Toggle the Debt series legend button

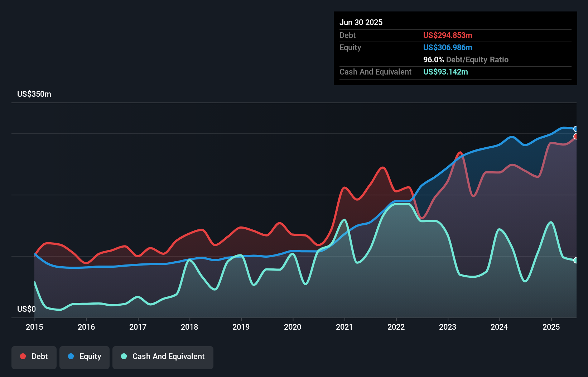(34, 357)
